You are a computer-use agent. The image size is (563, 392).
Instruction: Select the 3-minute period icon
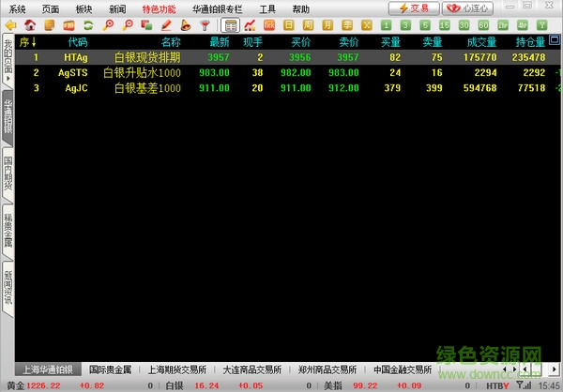click(405, 25)
